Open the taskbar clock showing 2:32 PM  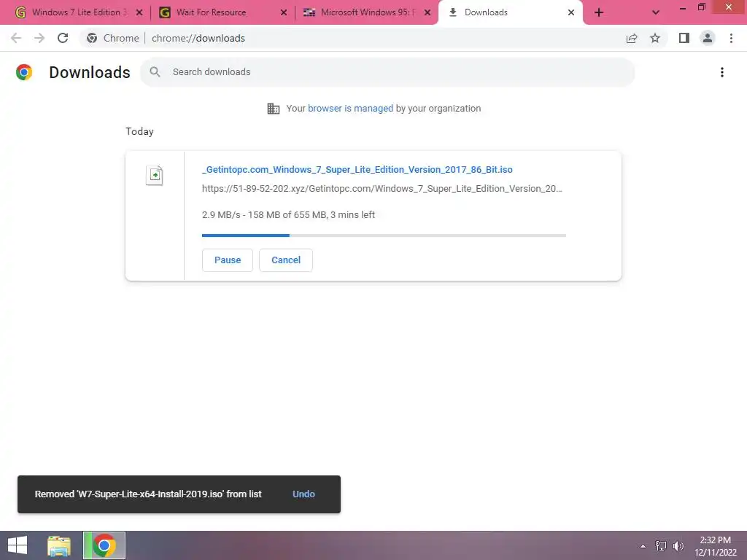pyautogui.click(x=715, y=546)
